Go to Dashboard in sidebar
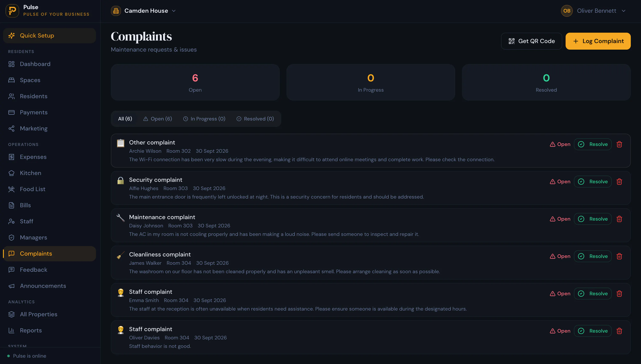 [x=49, y=64]
